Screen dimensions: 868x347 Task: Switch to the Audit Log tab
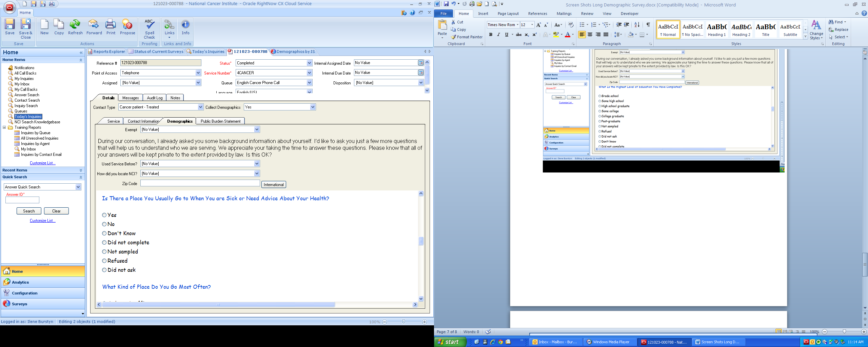155,98
